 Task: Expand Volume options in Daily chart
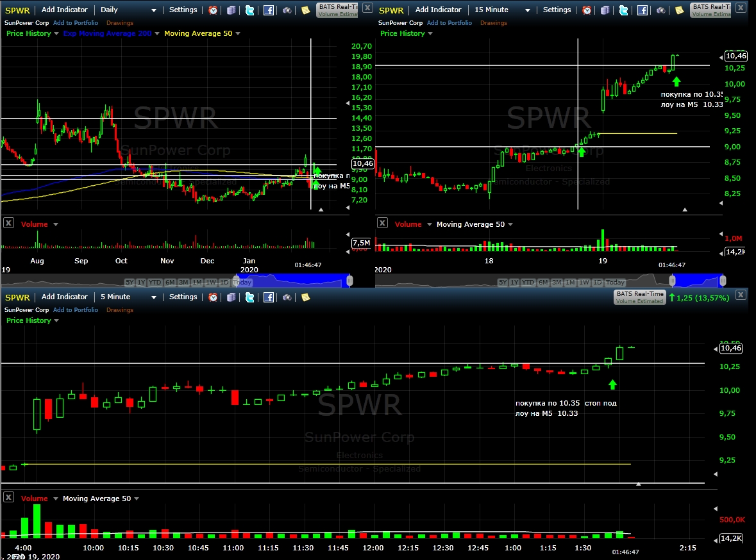[x=55, y=225]
